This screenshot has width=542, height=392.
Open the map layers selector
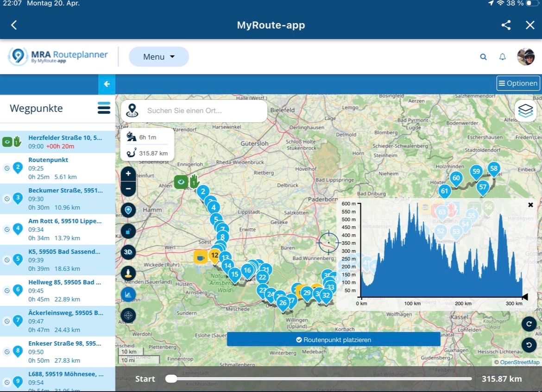pos(525,111)
